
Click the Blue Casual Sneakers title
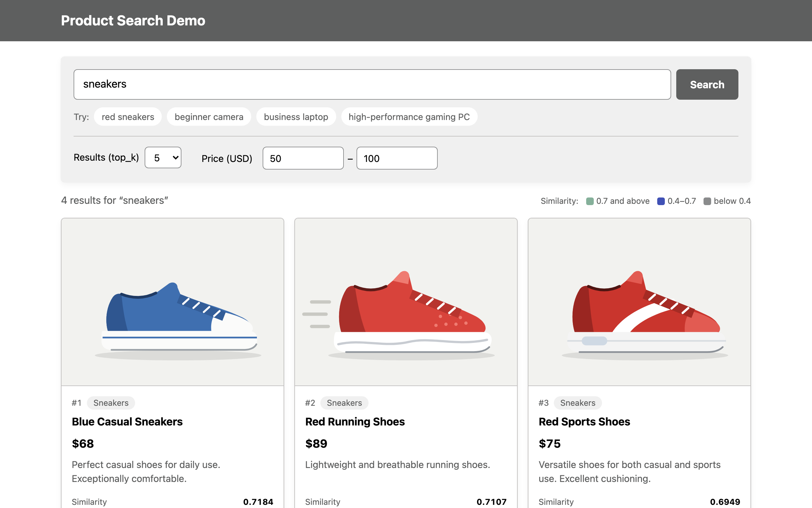tap(127, 422)
